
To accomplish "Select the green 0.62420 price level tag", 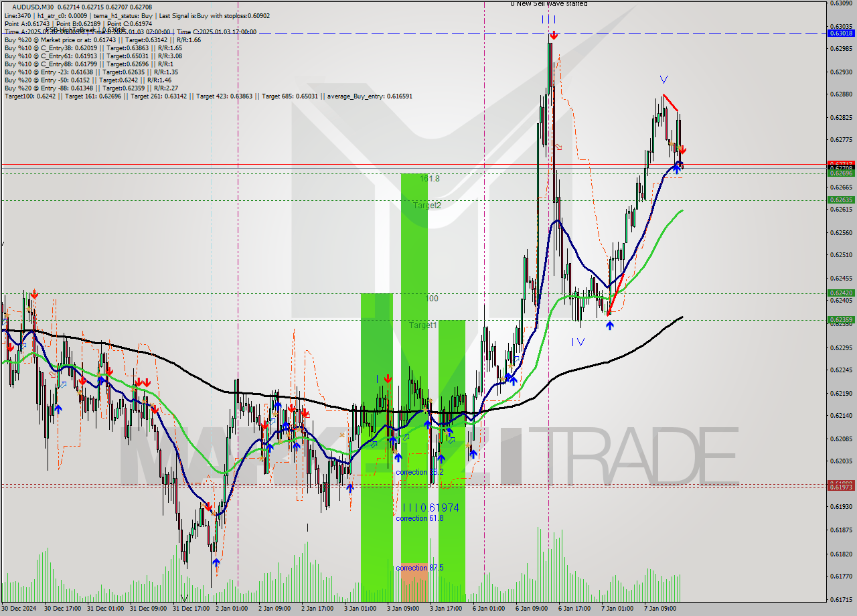I will pyautogui.click(x=841, y=293).
